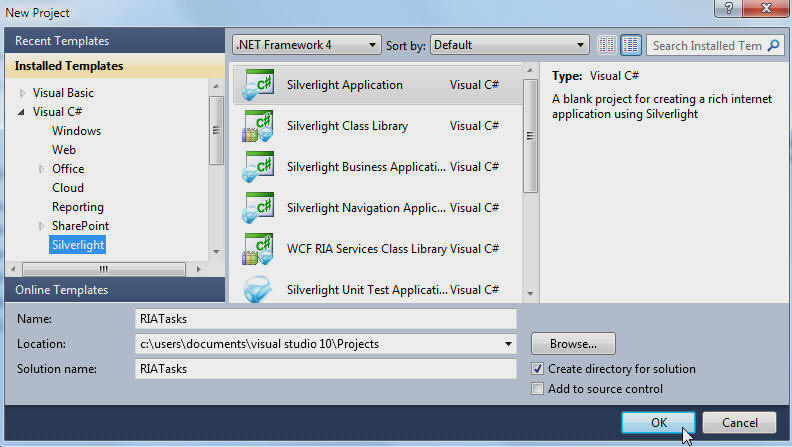This screenshot has height=447, width=792.
Task: Expand the SharePoint tree node
Action: click(41, 226)
